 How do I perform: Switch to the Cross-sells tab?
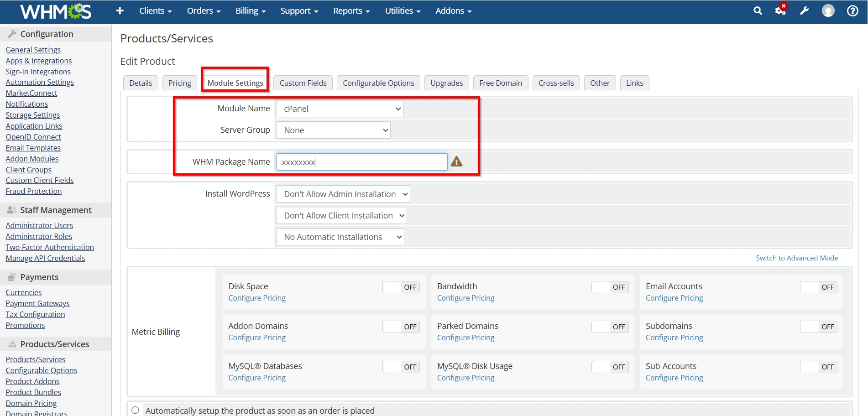556,83
